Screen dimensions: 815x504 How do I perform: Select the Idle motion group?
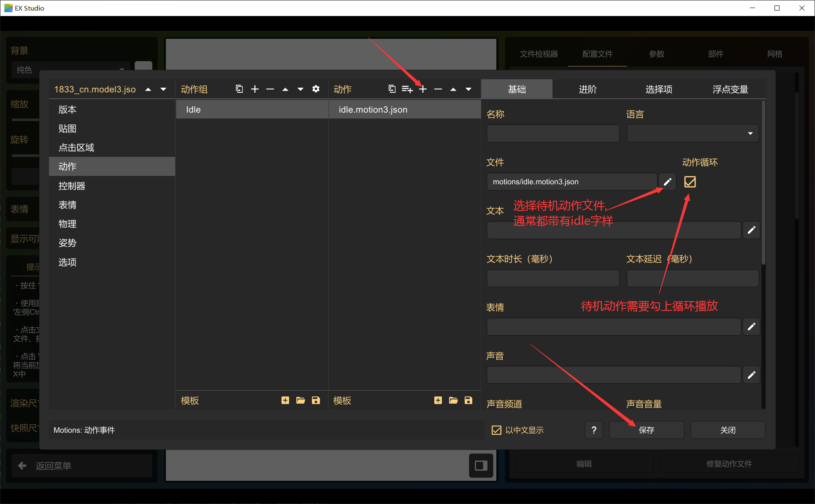pos(252,110)
